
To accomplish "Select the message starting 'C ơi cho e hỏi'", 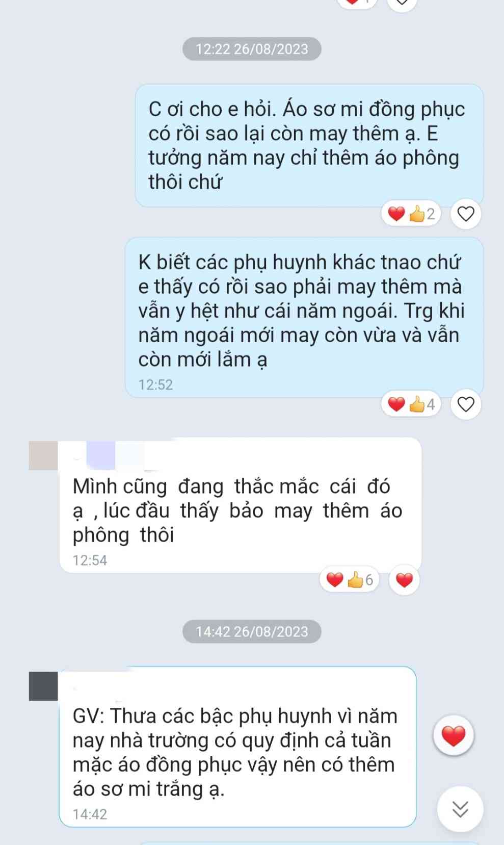I will [x=309, y=146].
